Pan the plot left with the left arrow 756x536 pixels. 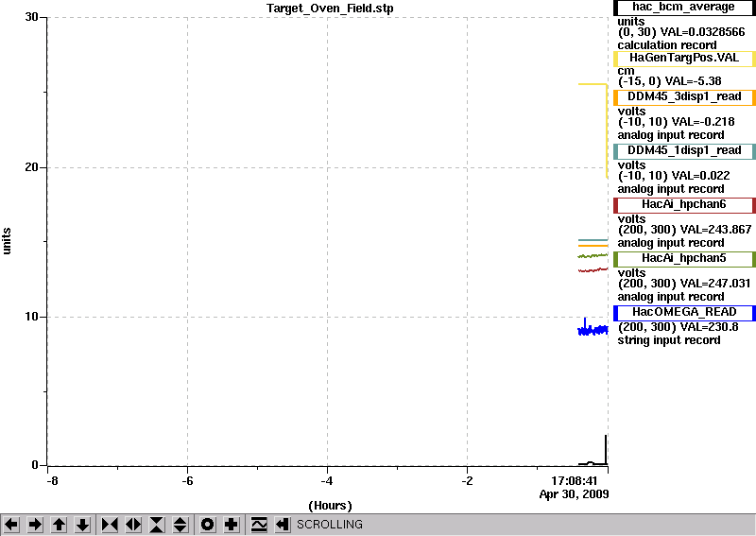pos(11,525)
